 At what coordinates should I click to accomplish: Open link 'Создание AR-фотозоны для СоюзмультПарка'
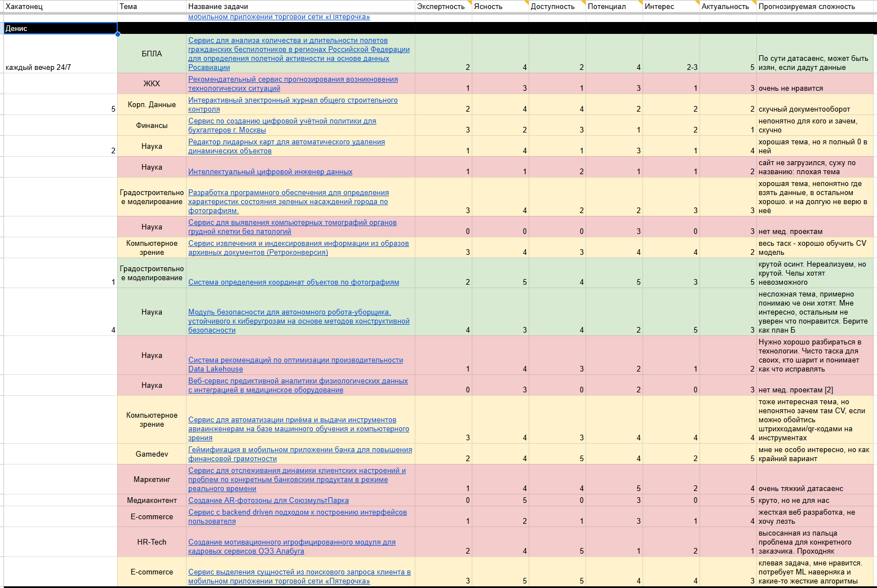pyautogui.click(x=268, y=500)
